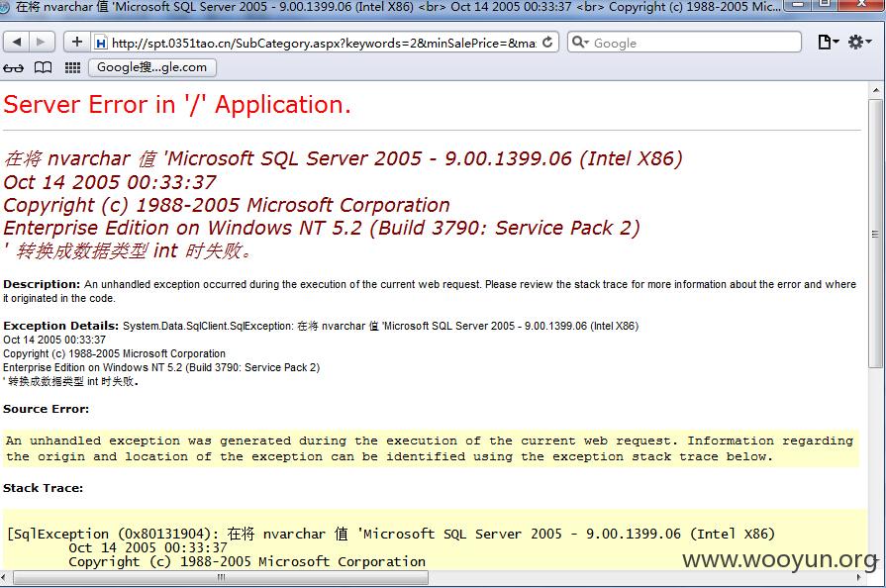Click the "Server Error in '/' Application." heading
The height and width of the screenshot is (588, 886).
click(177, 105)
